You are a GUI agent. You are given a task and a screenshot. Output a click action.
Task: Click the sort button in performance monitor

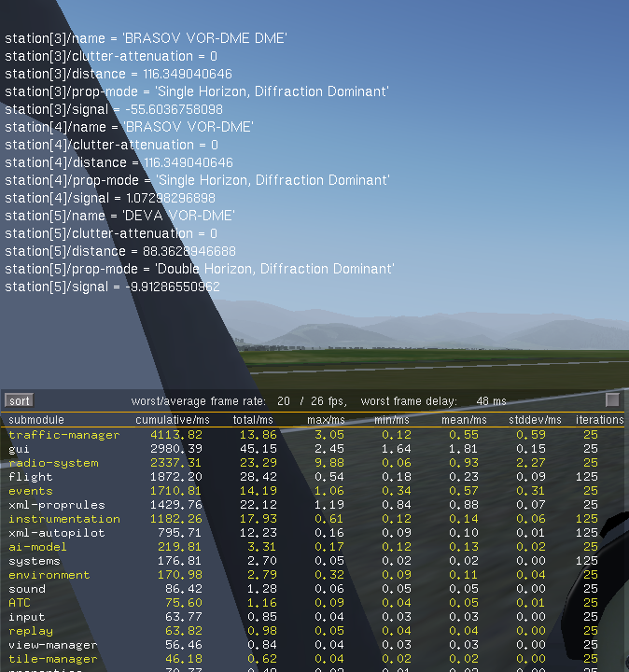coord(19,400)
